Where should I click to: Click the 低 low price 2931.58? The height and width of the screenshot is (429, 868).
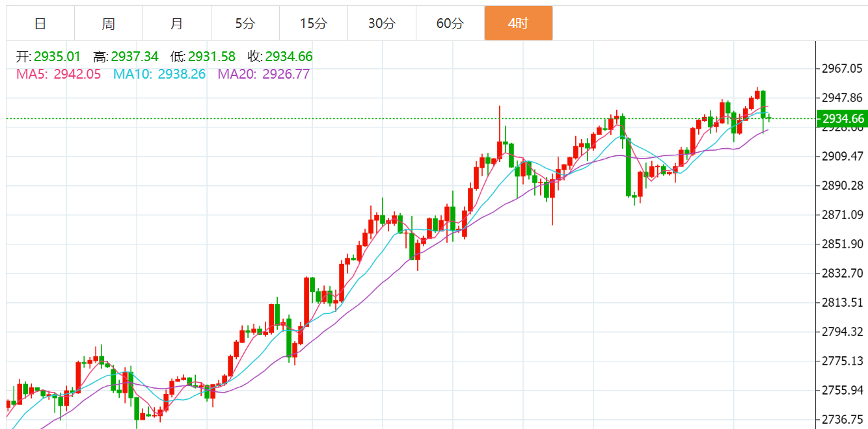211,57
